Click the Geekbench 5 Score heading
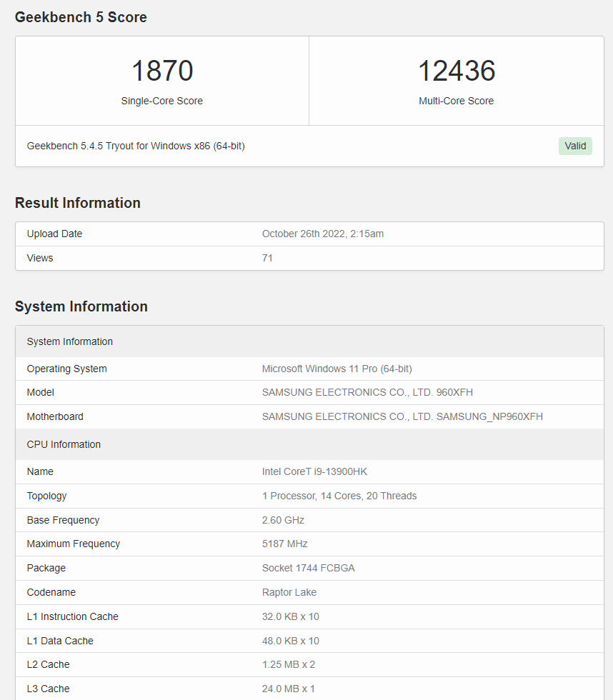The width and height of the screenshot is (613, 700). point(81,17)
